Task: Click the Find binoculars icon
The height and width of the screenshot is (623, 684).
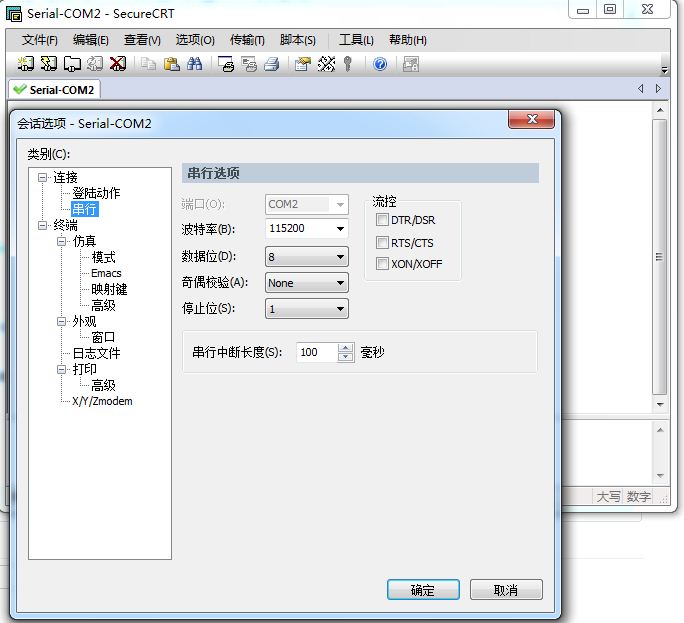Action: coord(195,64)
